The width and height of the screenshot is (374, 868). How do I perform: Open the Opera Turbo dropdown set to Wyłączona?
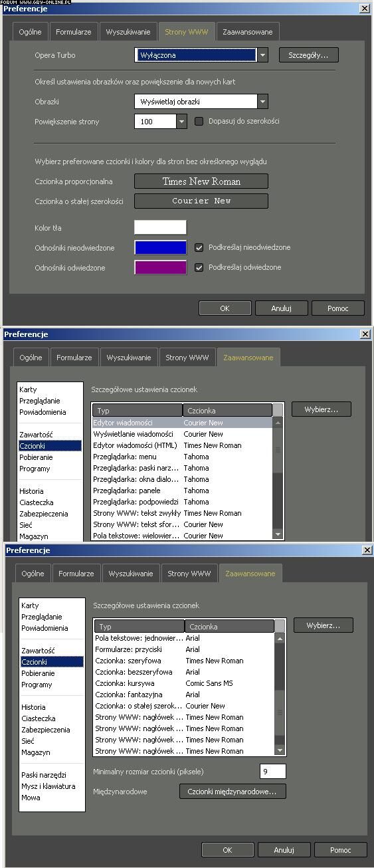(201, 55)
